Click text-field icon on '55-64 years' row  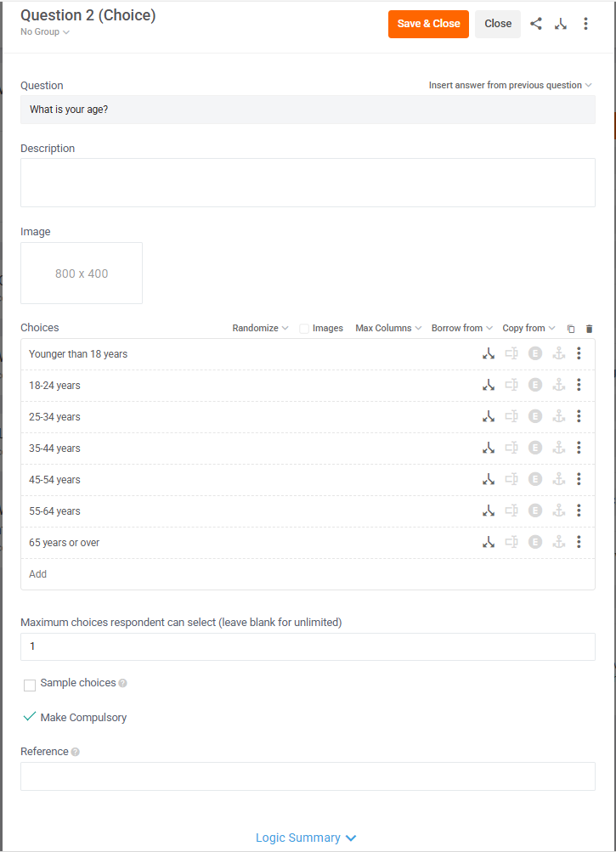[x=511, y=511]
